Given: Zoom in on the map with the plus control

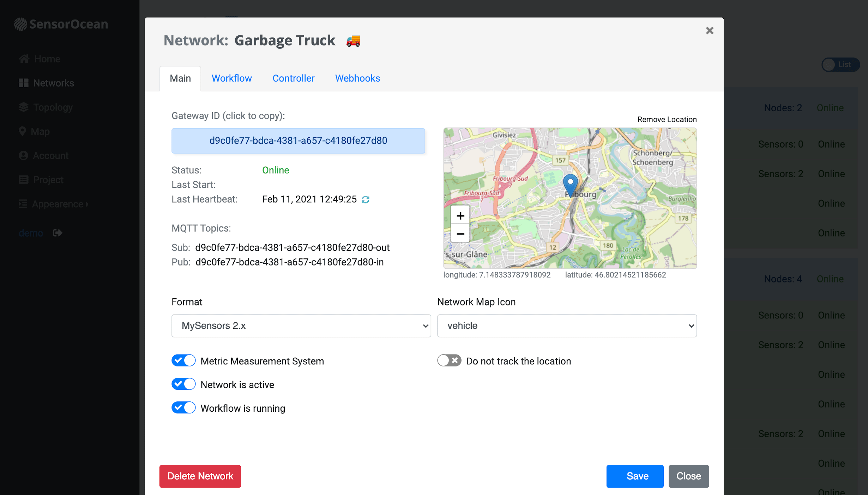Looking at the screenshot, I should pyautogui.click(x=460, y=215).
